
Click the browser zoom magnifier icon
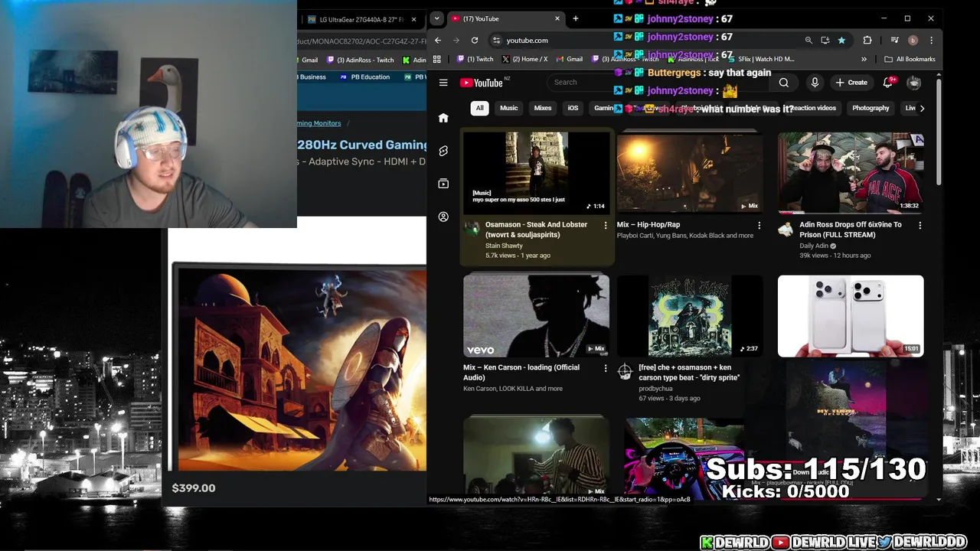pyautogui.click(x=808, y=40)
